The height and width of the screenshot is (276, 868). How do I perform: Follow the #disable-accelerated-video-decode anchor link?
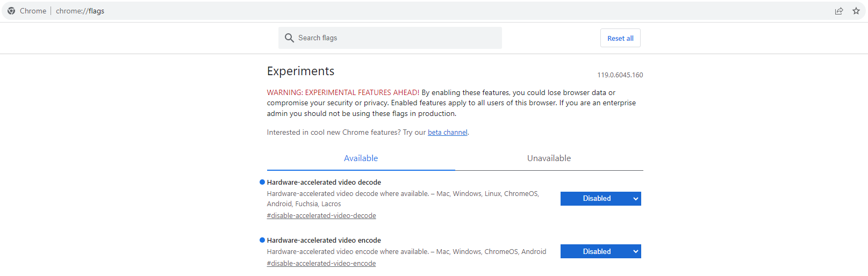(321, 216)
